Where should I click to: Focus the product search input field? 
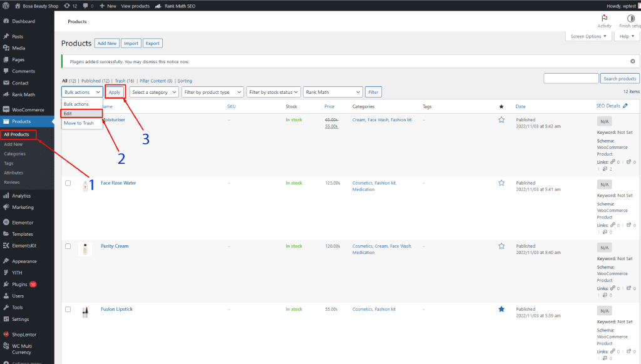pos(571,78)
